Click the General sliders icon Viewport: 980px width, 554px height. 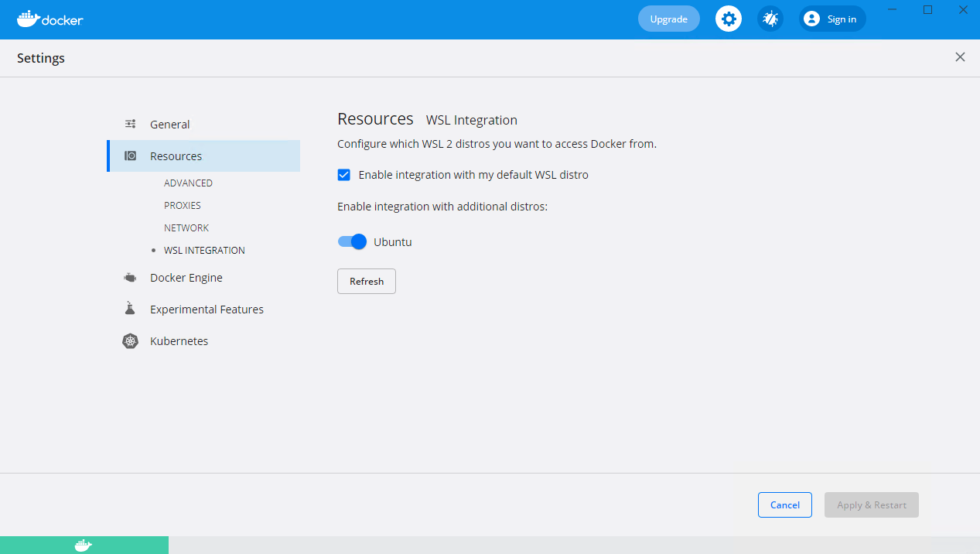129,124
